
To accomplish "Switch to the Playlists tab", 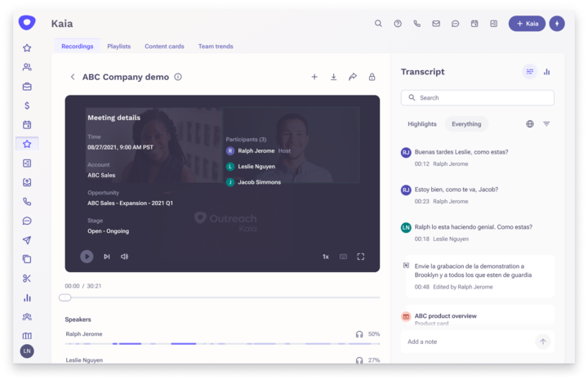I will point(119,46).
